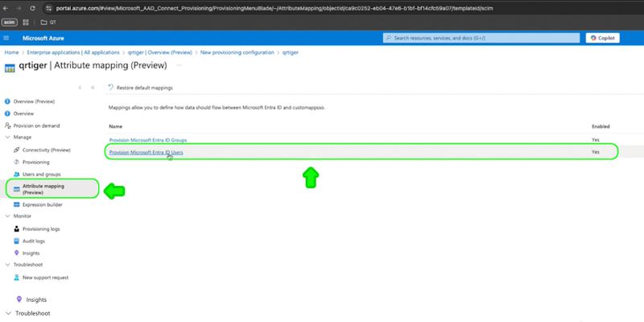Screen dimensions: 644x322
Task: Click the browser address bar URL
Action: (275, 8)
